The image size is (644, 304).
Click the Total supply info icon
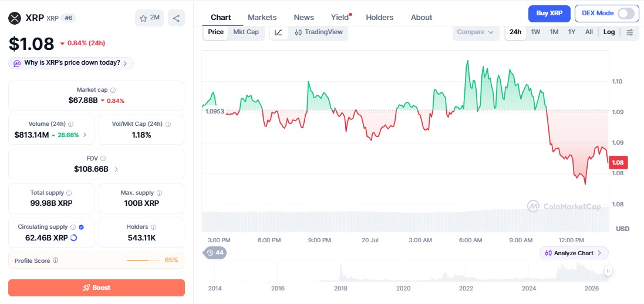pos(69,192)
